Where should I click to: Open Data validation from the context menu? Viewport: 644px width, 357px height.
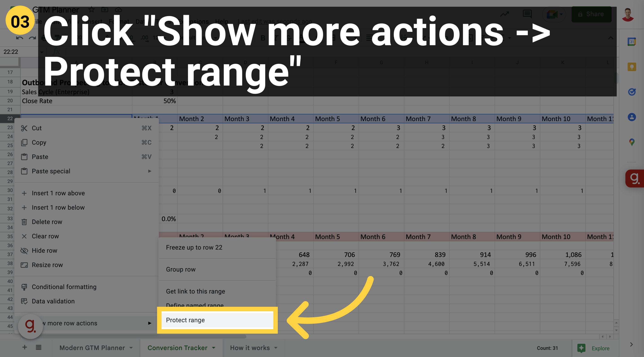coord(86,301)
